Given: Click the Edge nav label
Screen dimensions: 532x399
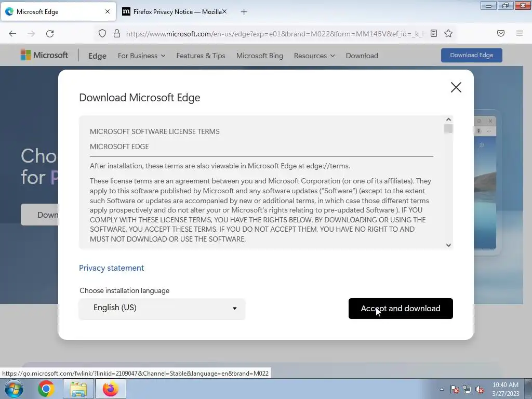Looking at the screenshot, I should point(97,56).
